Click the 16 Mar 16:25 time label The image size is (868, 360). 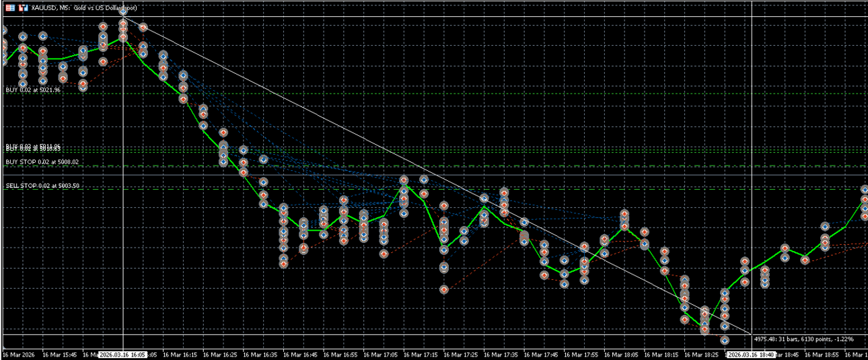220,355
